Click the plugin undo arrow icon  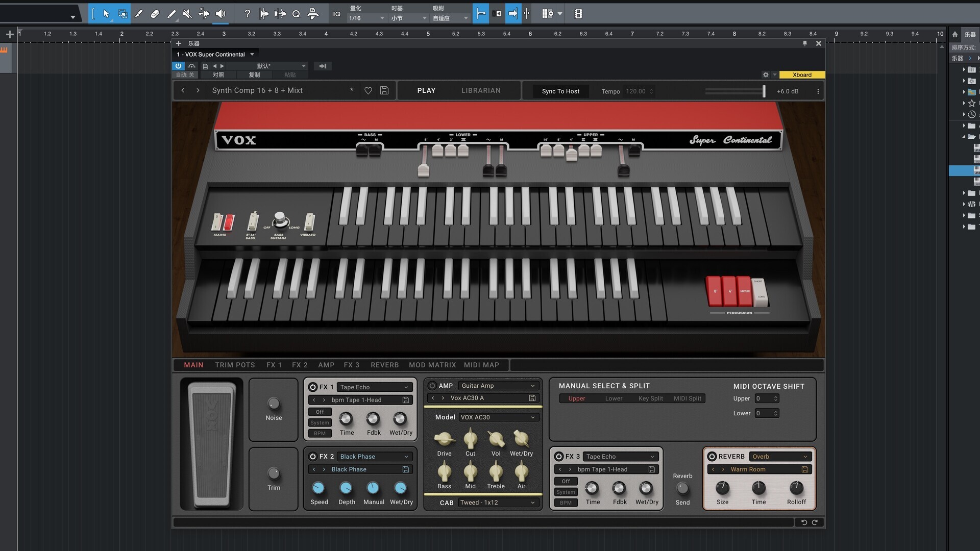804,522
